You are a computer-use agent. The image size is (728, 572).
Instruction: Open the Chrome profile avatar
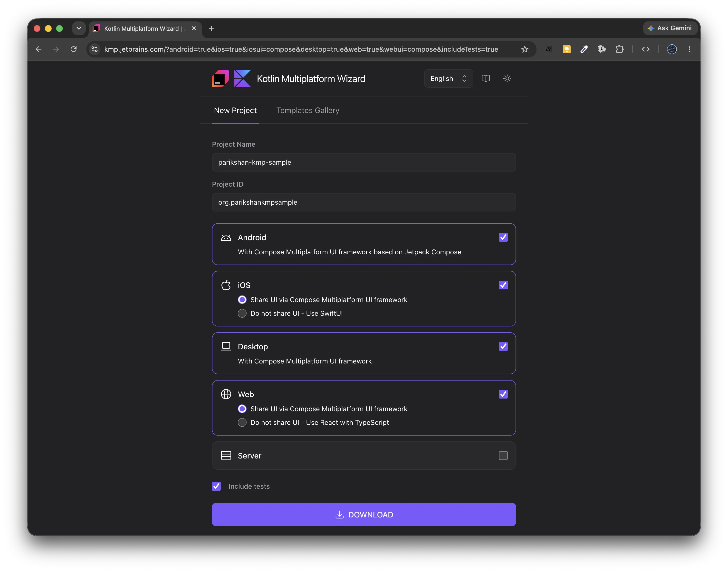tap(672, 49)
